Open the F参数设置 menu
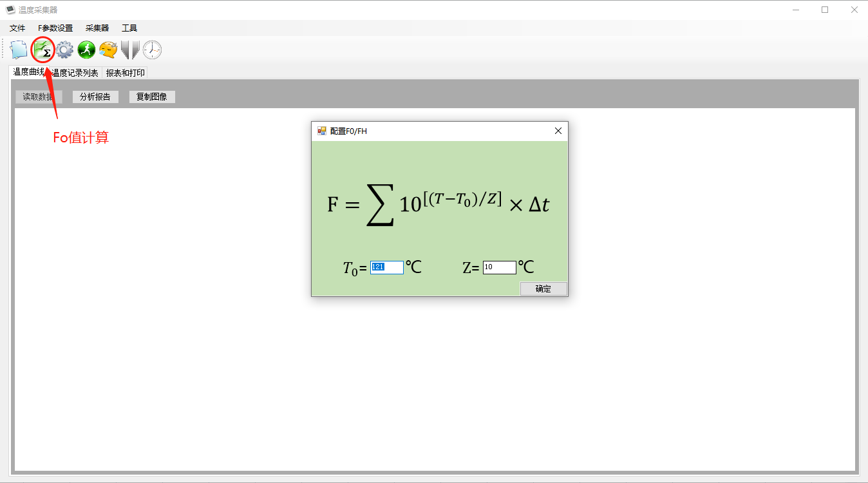The width and height of the screenshot is (868, 483). (55, 28)
